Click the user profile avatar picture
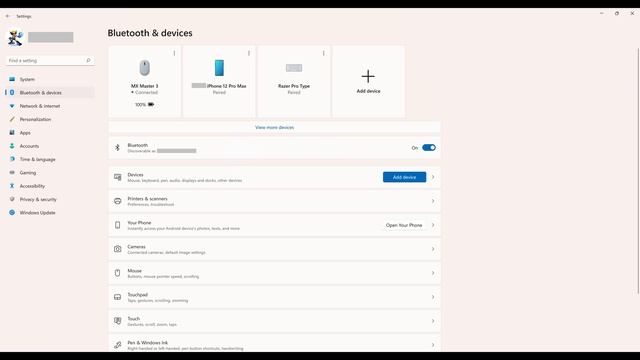Screen dimensions: 640x360 (x=16, y=38)
